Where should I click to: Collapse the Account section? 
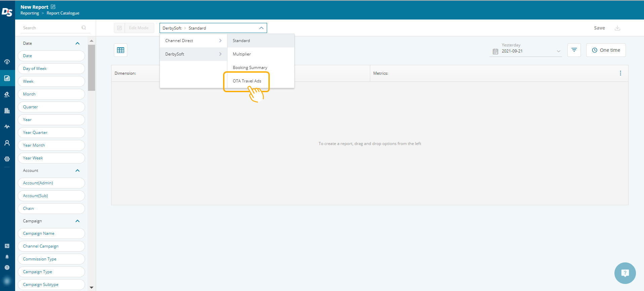78,171
